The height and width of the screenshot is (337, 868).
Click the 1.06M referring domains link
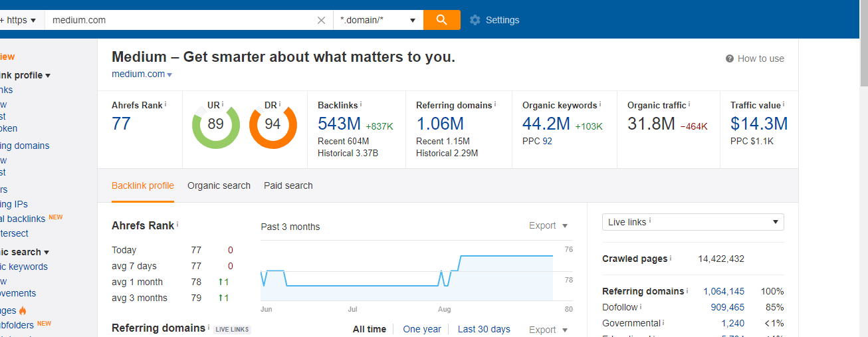tap(439, 124)
